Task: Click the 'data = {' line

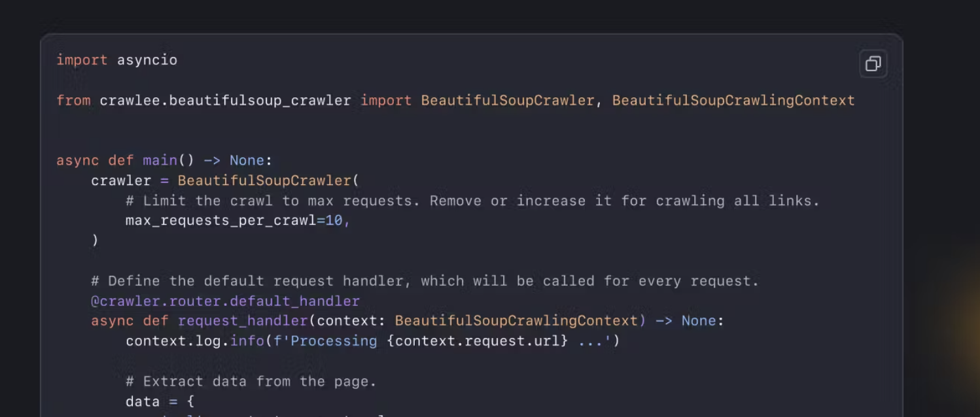Action: click(x=160, y=401)
